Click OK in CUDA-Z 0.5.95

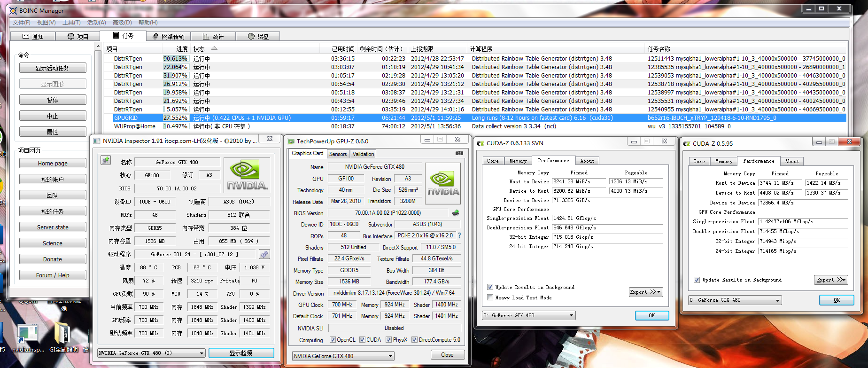pos(837,300)
